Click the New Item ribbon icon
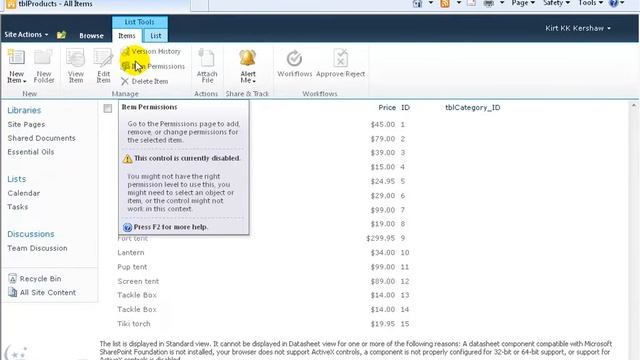The height and width of the screenshot is (360, 640). (16, 57)
